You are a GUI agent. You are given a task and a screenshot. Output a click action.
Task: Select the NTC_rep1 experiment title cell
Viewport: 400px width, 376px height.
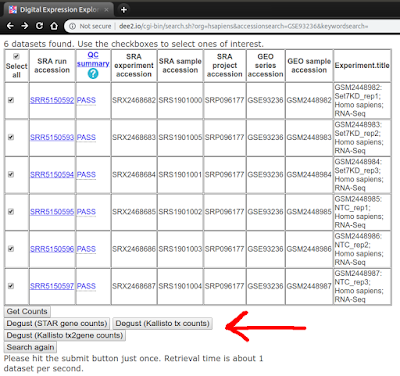362,212
